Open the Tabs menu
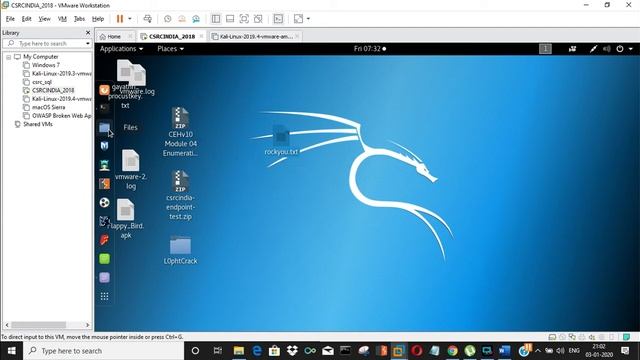The image size is (640, 360). point(79,19)
